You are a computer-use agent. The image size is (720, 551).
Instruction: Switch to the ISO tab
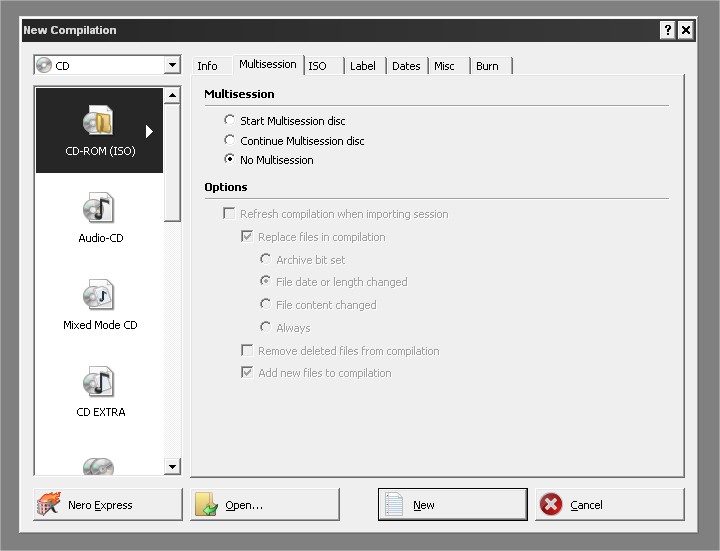(x=318, y=66)
